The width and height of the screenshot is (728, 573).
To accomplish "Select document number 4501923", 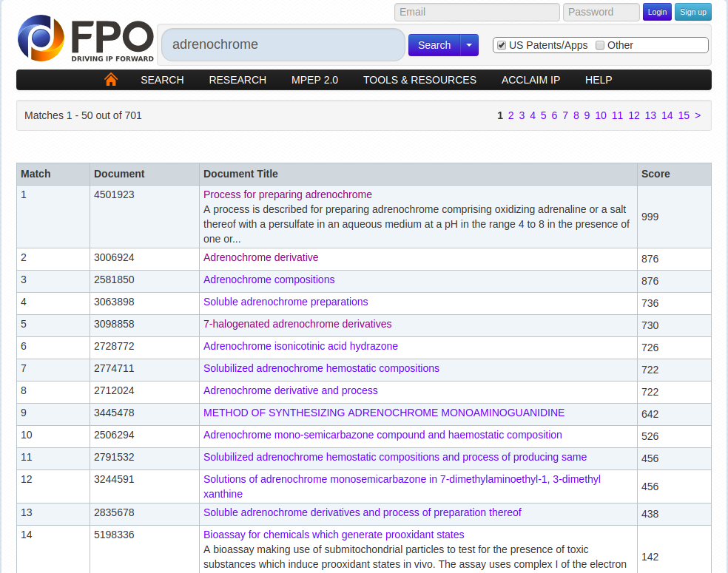I will coord(114,194).
